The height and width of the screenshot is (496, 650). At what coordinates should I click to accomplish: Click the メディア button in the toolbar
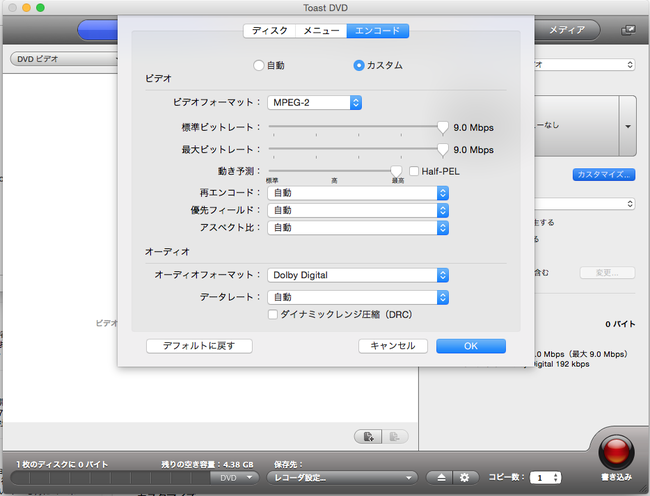tap(567, 30)
